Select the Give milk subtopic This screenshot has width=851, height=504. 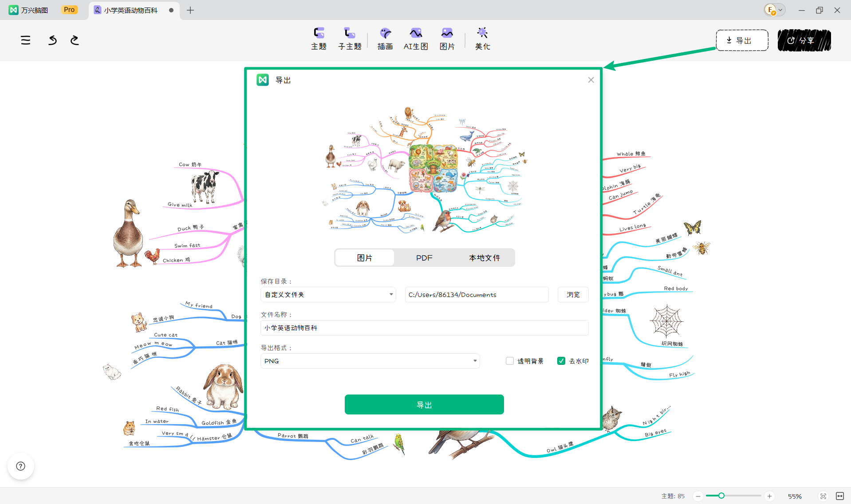tap(180, 205)
